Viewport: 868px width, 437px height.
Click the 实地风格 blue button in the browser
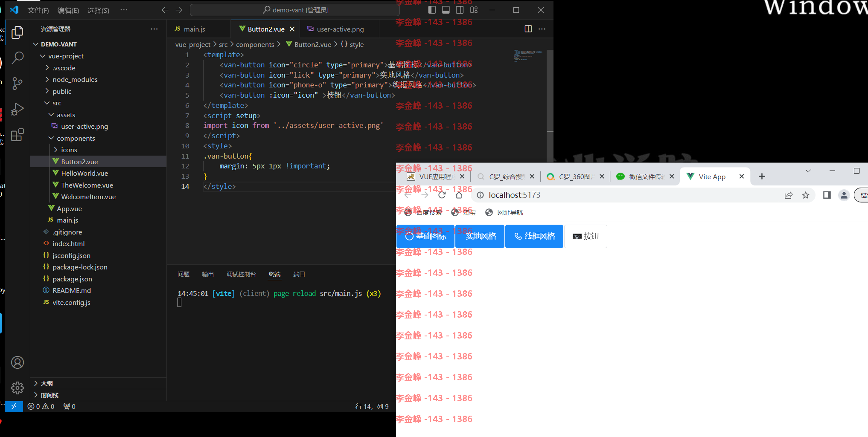click(x=480, y=236)
